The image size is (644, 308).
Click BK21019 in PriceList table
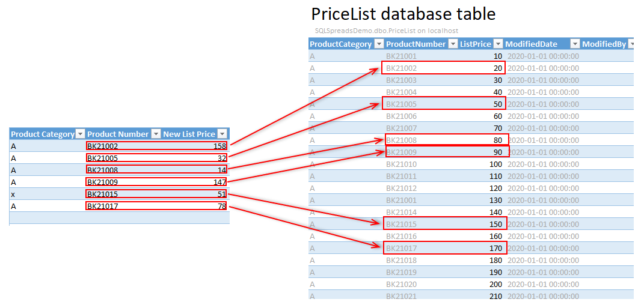(x=401, y=273)
